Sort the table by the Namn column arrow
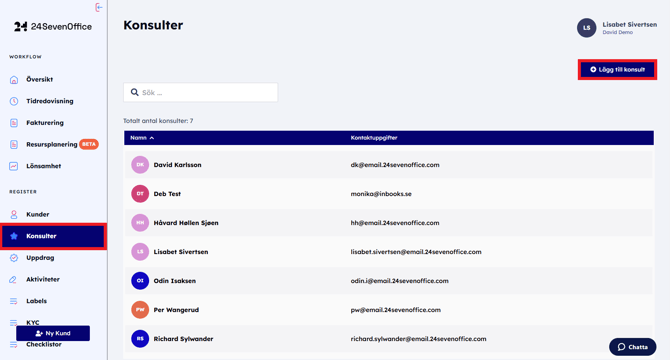 (152, 138)
